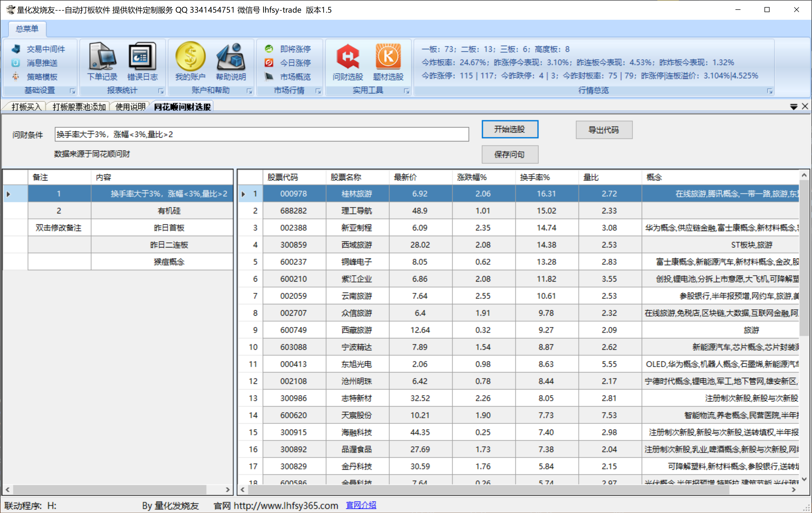Open the 消息推送 settings
This screenshot has width=812, height=513.
(x=35, y=63)
